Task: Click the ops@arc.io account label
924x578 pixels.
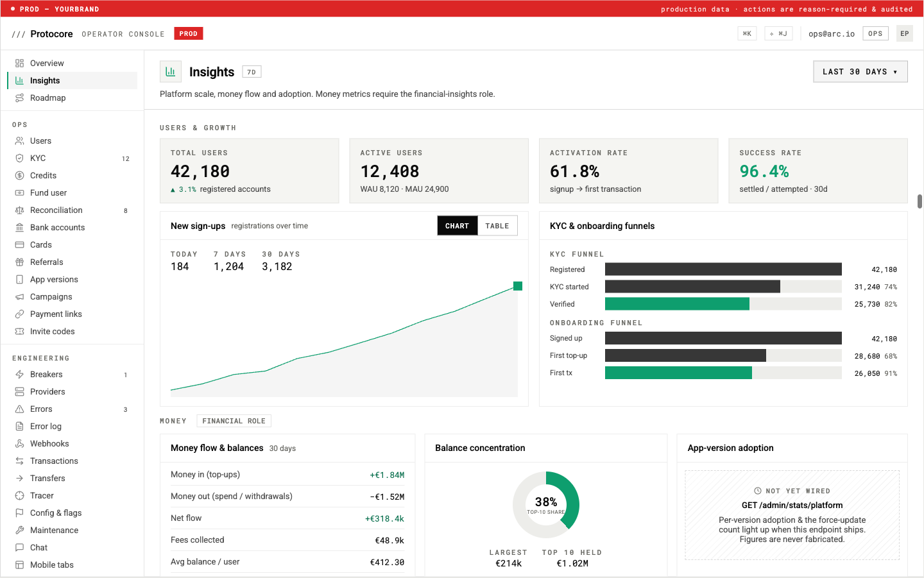Action: pos(832,34)
